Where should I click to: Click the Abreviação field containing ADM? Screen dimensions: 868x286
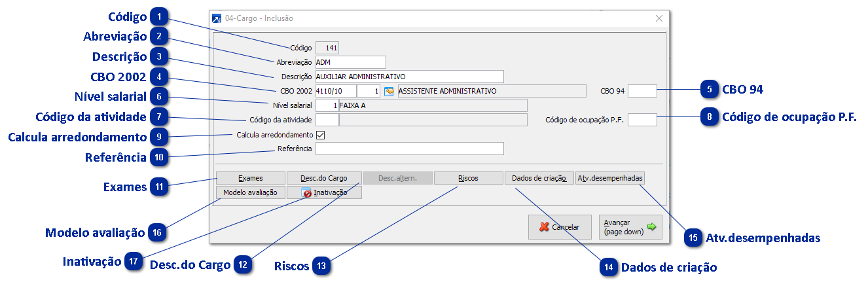[x=350, y=62]
